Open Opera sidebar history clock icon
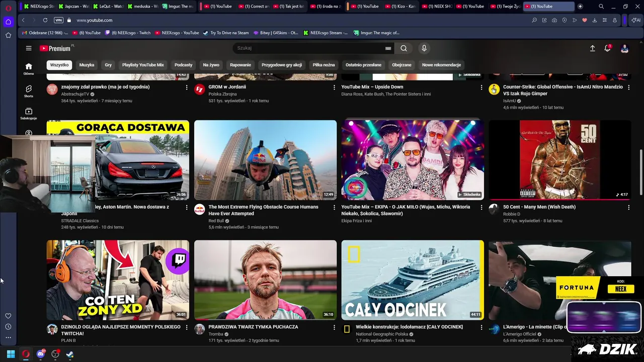The width and height of the screenshot is (644, 362). (x=8, y=327)
